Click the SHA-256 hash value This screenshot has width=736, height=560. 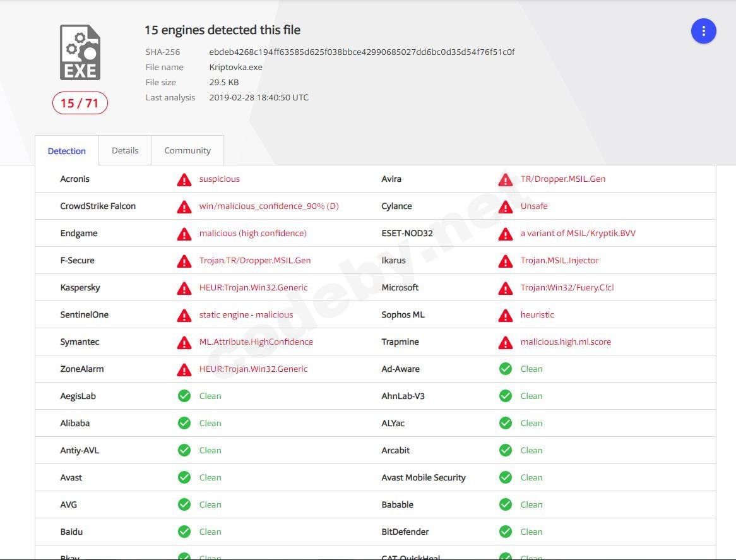point(362,52)
